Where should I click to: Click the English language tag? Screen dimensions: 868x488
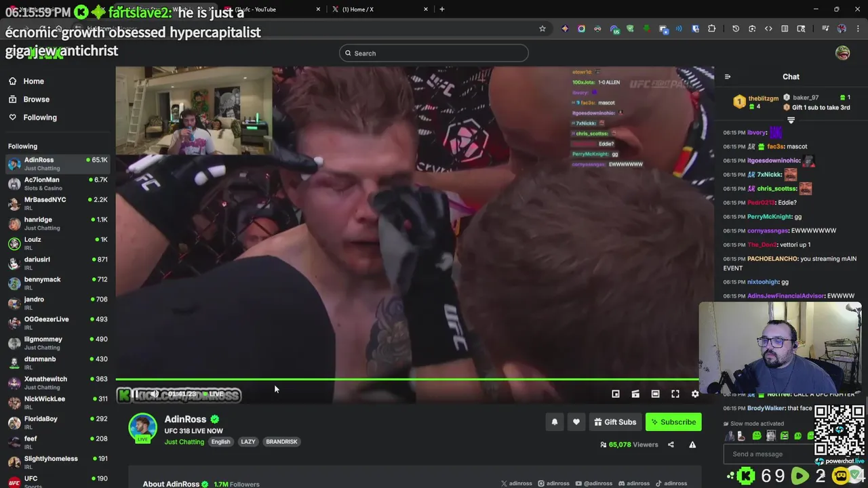(220, 442)
